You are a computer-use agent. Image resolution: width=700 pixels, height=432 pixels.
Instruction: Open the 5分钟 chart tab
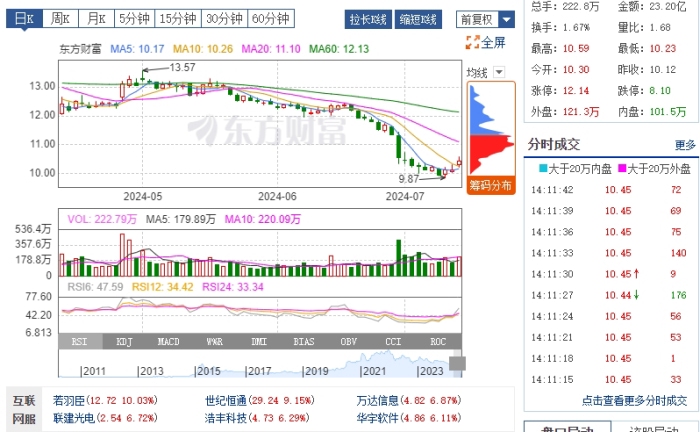(134, 19)
